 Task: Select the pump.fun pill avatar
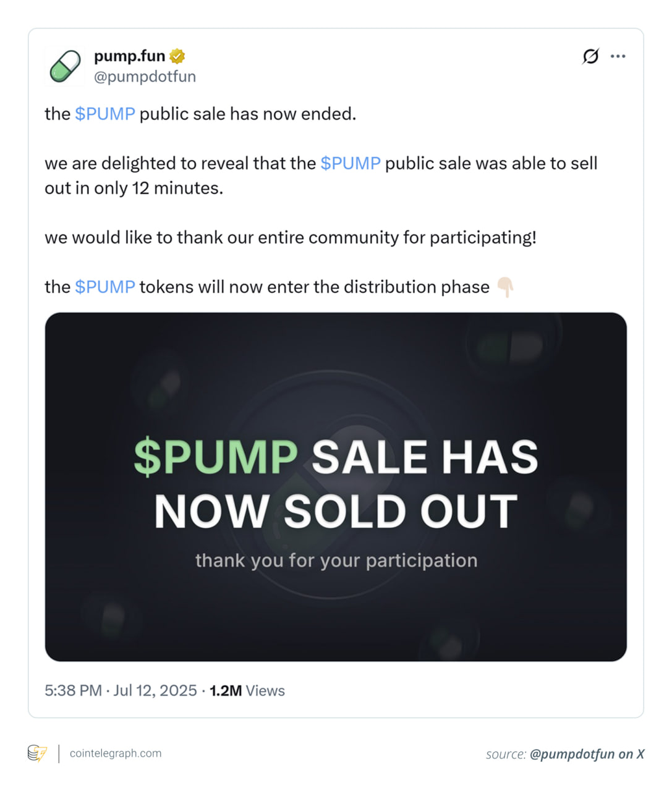click(x=66, y=66)
